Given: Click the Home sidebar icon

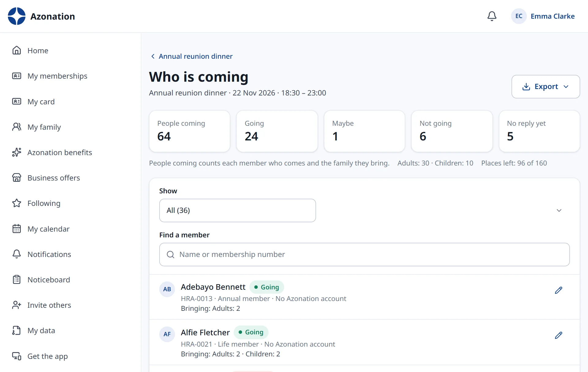Looking at the screenshot, I should [x=17, y=50].
